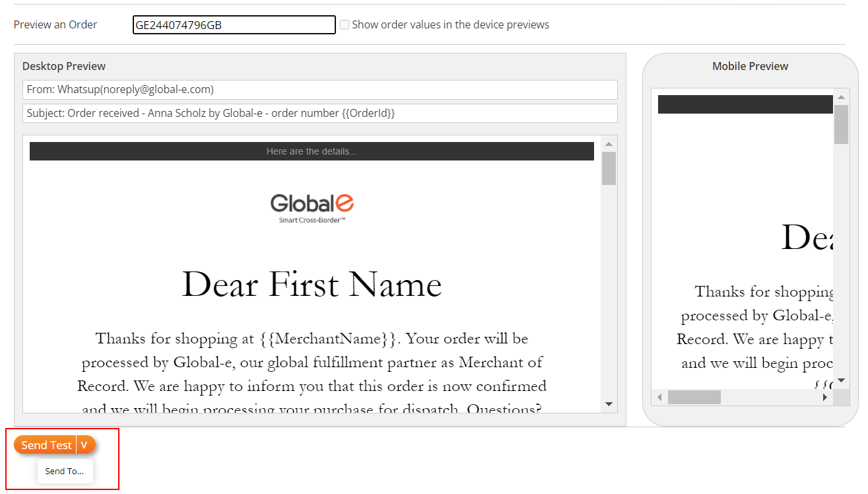The height and width of the screenshot is (494, 868).
Task: Click desktop preview scroll down arrow
Action: coord(609,404)
